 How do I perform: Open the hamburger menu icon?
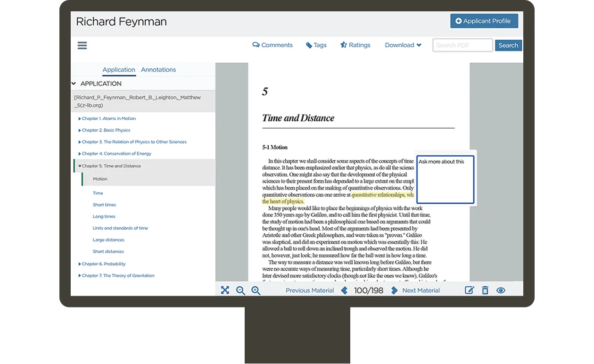(82, 45)
